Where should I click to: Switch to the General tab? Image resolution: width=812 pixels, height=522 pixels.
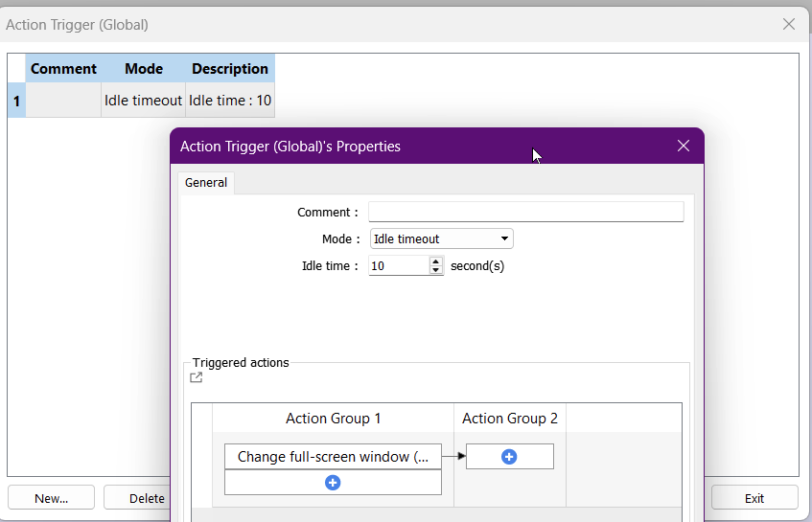(206, 182)
